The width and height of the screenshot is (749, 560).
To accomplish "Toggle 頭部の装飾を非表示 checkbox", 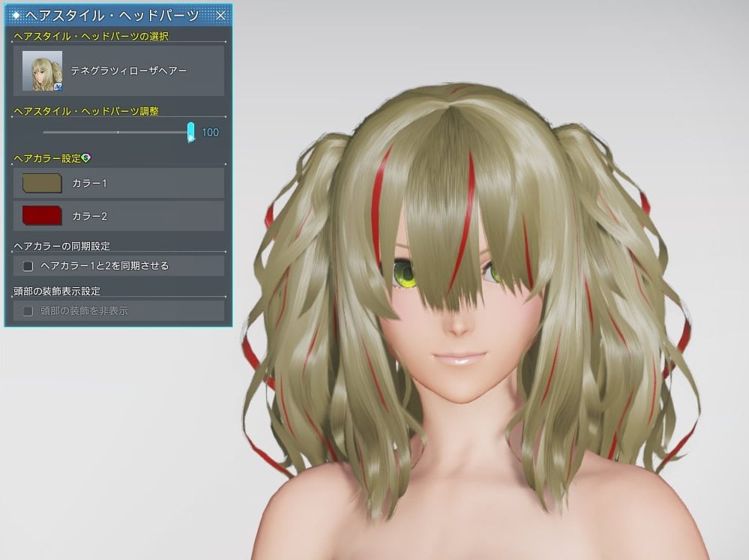I will pyautogui.click(x=28, y=311).
